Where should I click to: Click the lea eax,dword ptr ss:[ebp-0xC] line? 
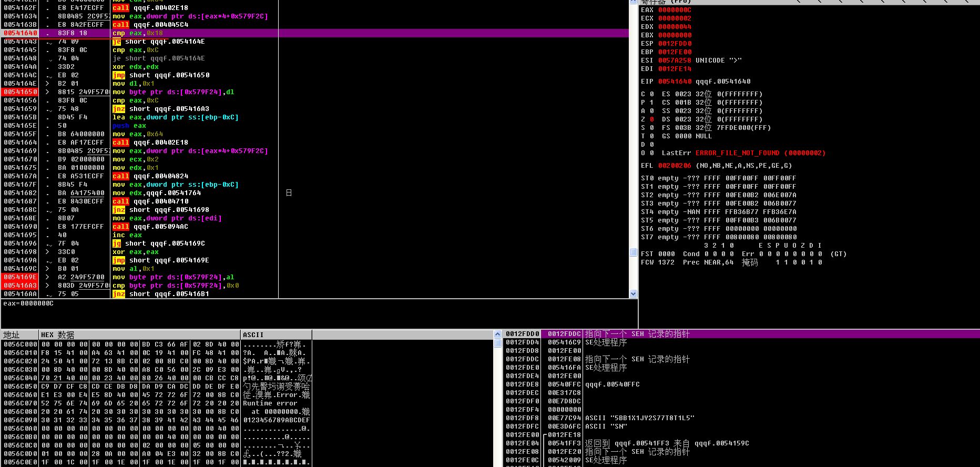tap(176, 117)
